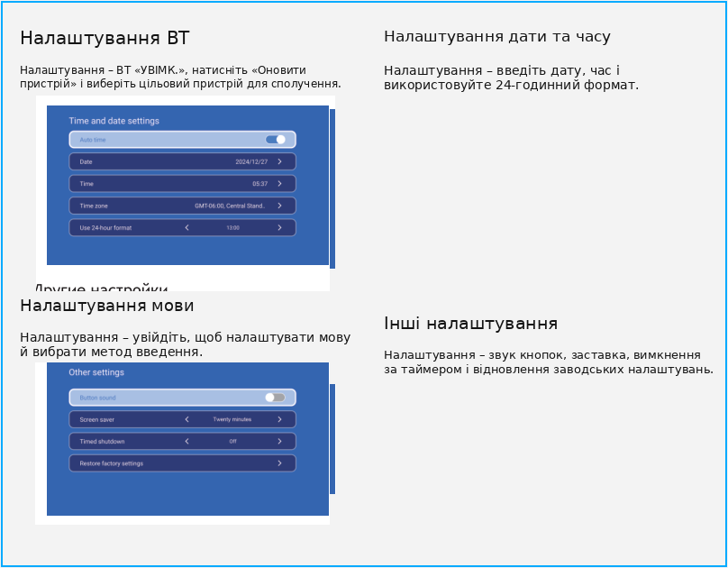Screen dimensions: 728x568
Task: Select the Time zone label
Action: pos(94,206)
